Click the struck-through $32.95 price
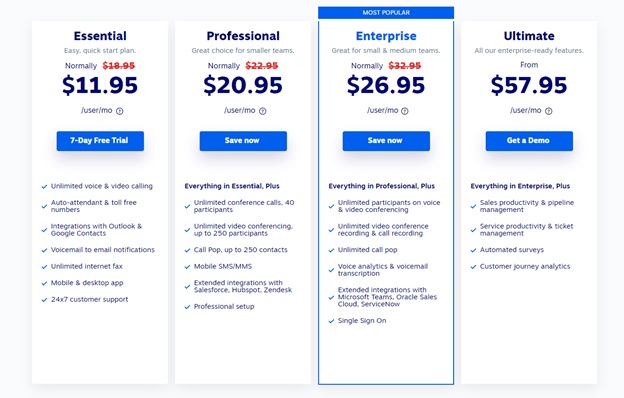 point(405,66)
